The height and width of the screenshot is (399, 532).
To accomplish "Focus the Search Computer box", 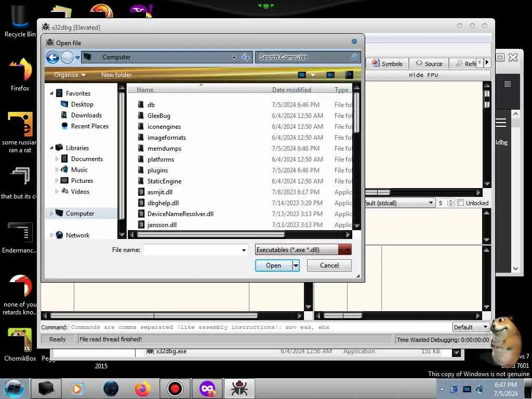I will click(303, 57).
